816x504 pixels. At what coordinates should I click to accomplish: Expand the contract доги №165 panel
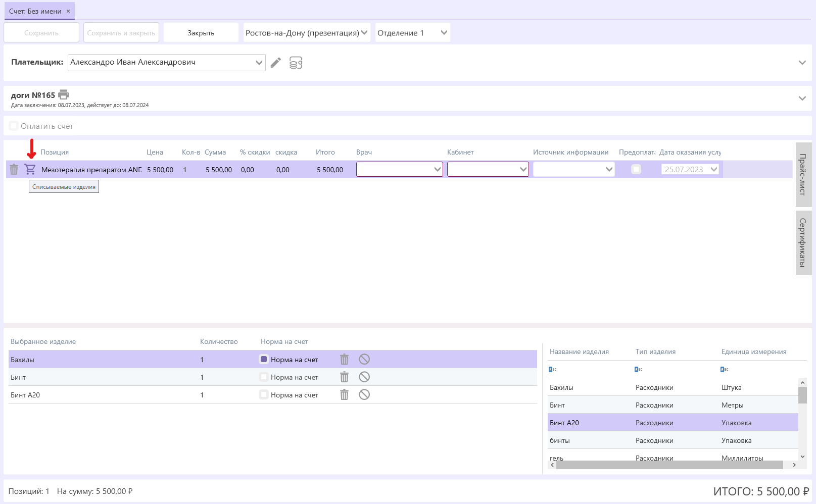[802, 98]
